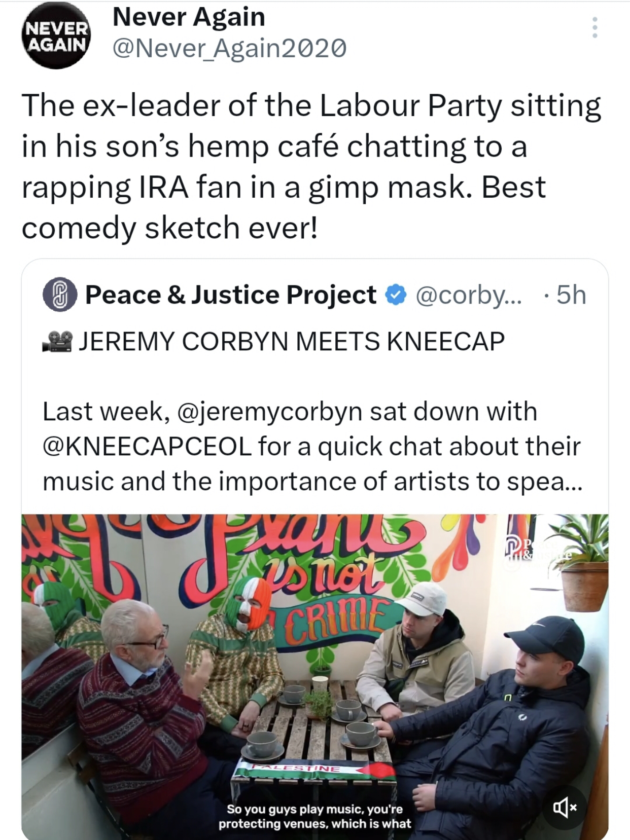Viewport: 630px width, 840px height.
Task: Open the Never Again display name
Action: (x=189, y=17)
